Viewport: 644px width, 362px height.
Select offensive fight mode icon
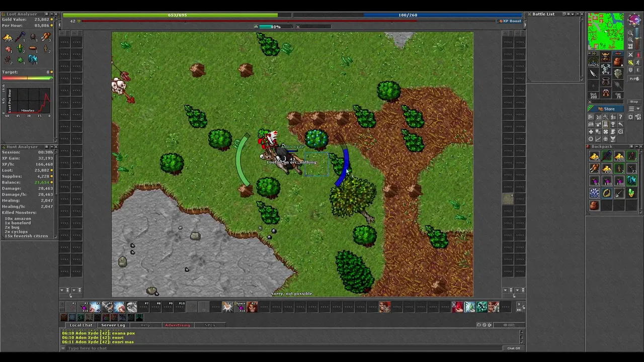(630, 55)
